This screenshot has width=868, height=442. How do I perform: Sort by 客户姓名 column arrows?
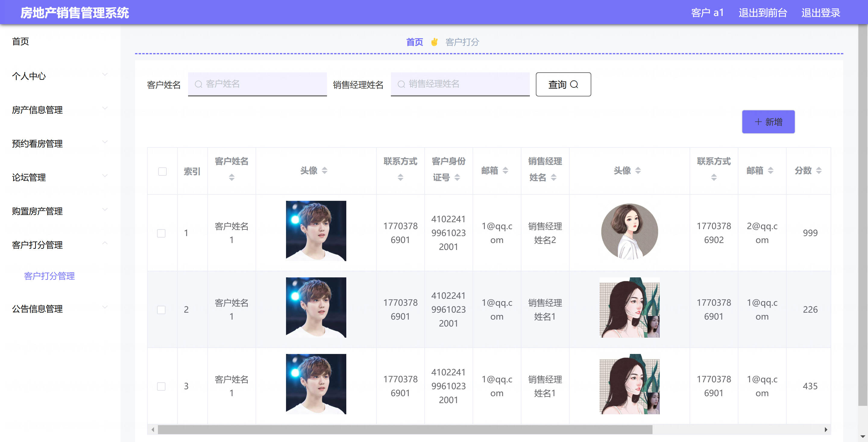tap(231, 177)
